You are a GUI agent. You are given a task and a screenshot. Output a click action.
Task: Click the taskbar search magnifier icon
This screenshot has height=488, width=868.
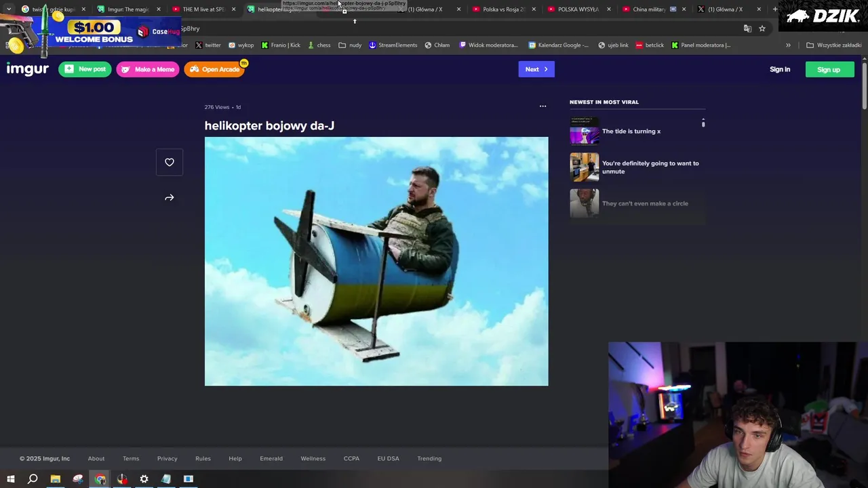[x=33, y=479]
